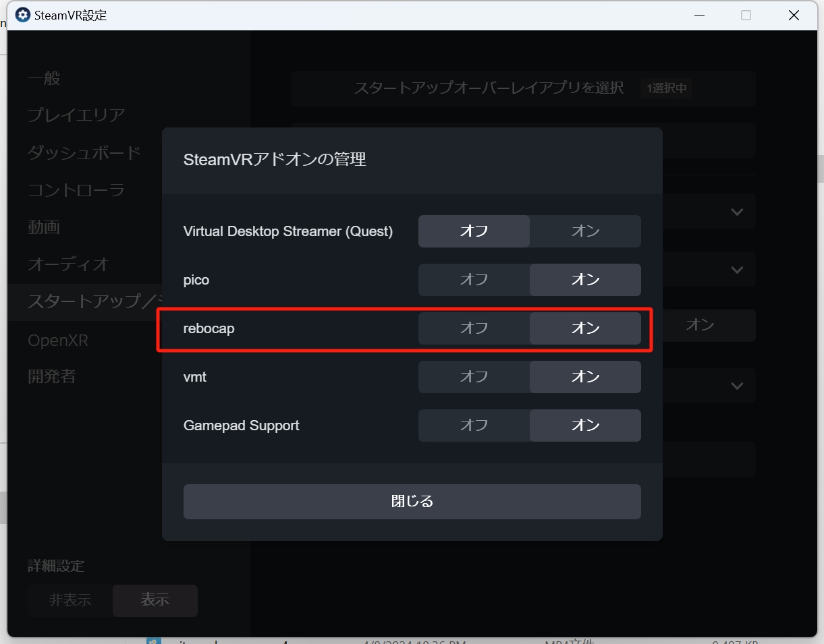Open the オーディオ tab
This screenshot has height=644, width=824.
(68, 264)
